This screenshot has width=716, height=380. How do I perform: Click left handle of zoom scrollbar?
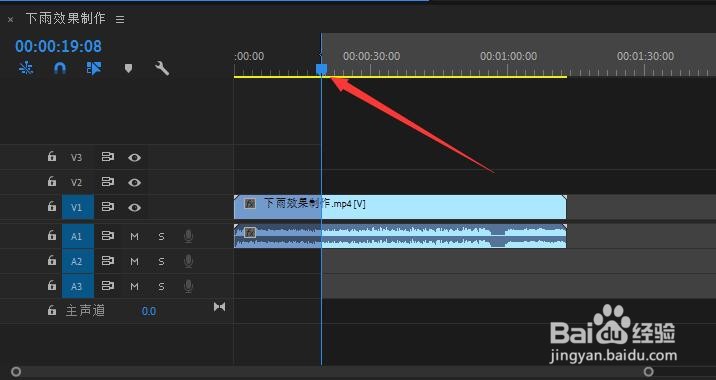(16, 371)
